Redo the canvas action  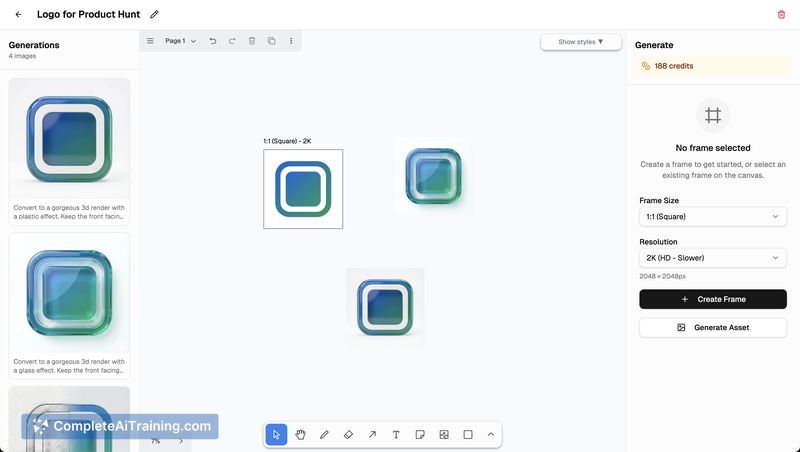pos(232,41)
